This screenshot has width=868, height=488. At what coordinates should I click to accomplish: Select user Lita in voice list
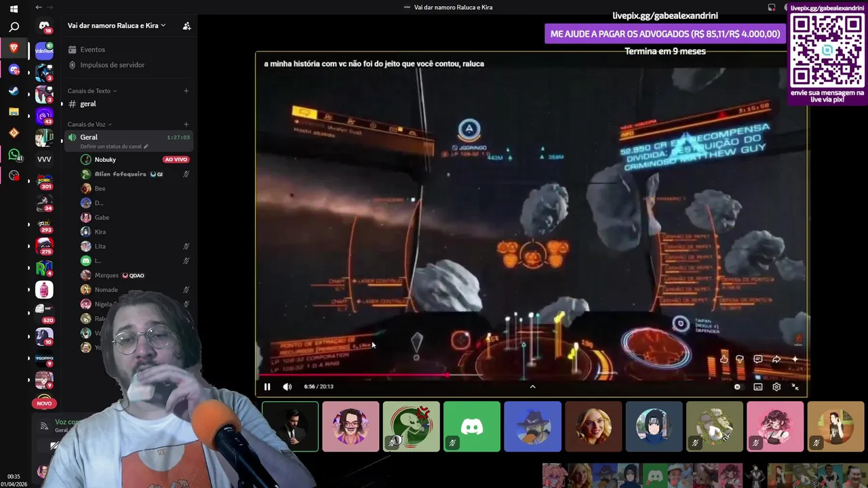click(100, 246)
